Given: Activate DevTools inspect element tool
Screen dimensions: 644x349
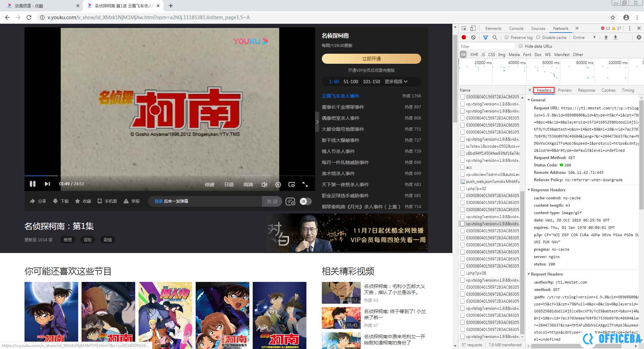Looking at the screenshot, I should [464, 29].
